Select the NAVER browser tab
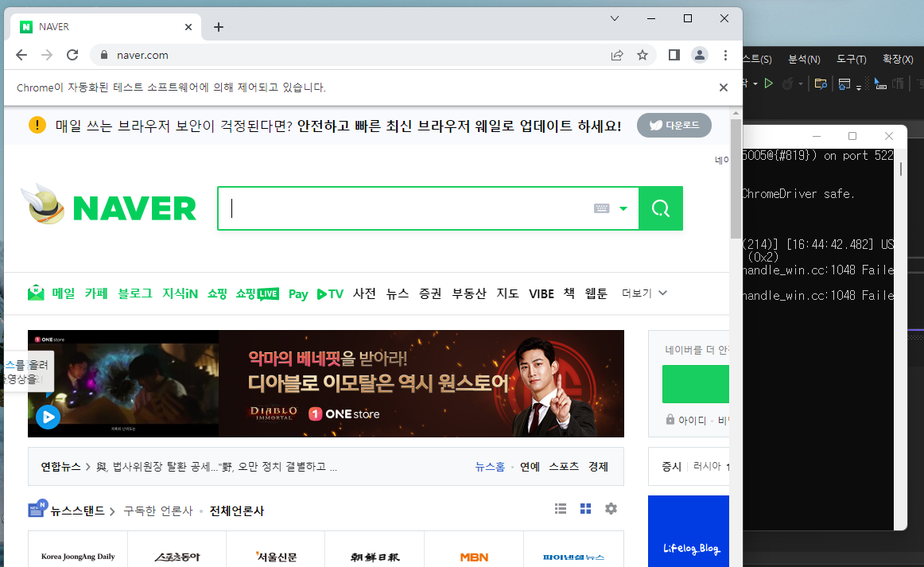Viewport: 924px width, 567px height. point(106,27)
